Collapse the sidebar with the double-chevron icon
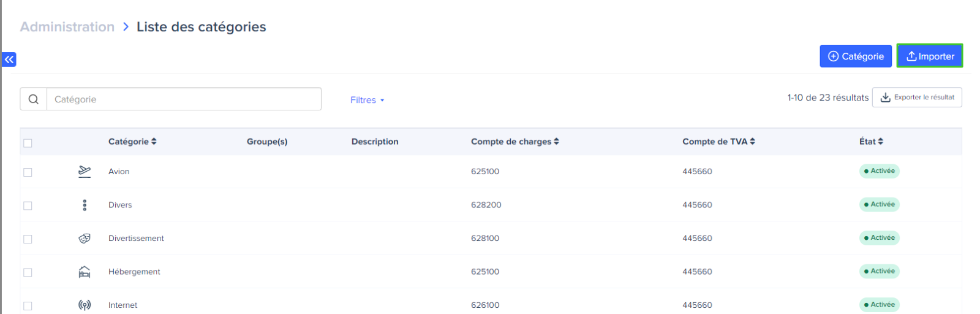 (x=9, y=59)
